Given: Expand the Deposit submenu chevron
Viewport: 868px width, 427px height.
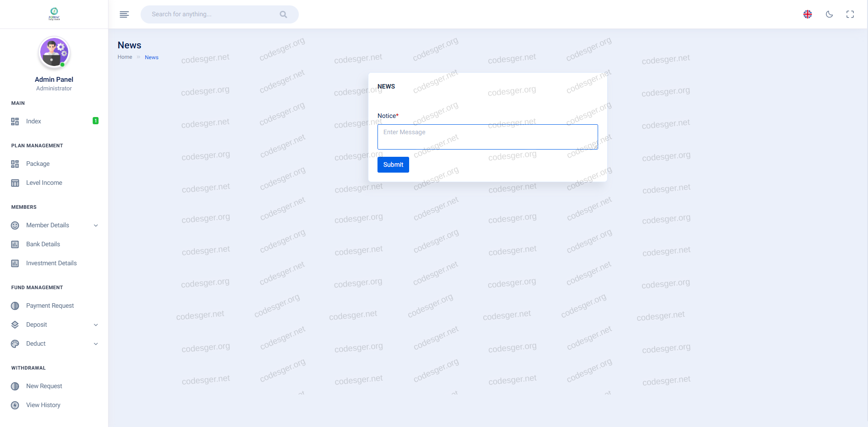Looking at the screenshot, I should [x=96, y=325].
